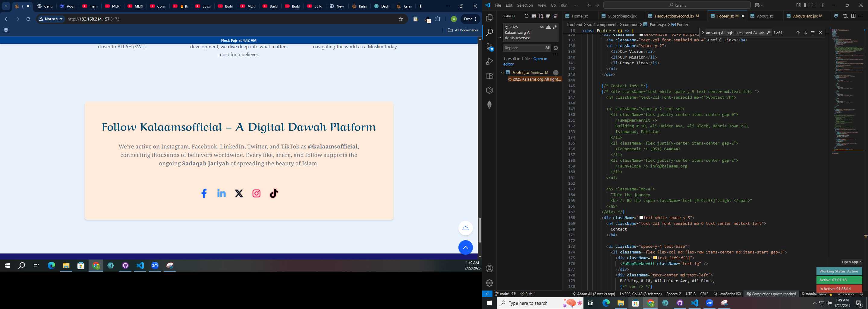Collapse Footer.jsx search result group
The height and width of the screenshot is (309, 868).
[x=502, y=72]
